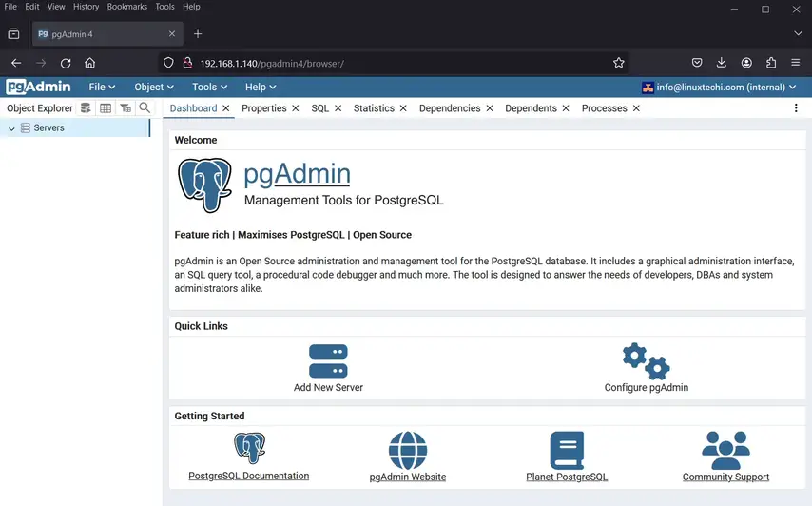Screen dimensions: 812x506
Task: Bookmark this page with the star icon
Action: click(x=619, y=63)
